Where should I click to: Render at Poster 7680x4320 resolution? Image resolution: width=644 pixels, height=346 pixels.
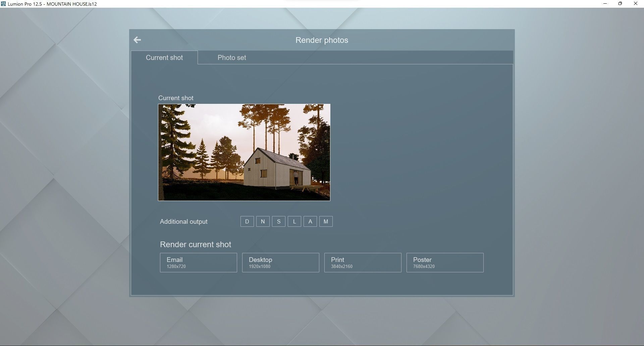tap(445, 263)
